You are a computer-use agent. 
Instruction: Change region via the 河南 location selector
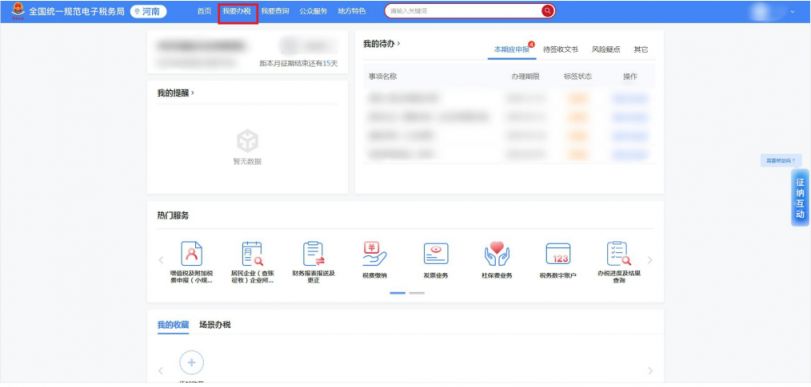[x=148, y=11]
